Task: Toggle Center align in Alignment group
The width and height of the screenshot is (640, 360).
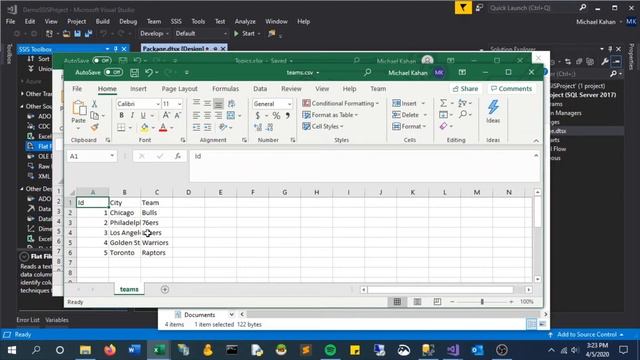Action: (x=207, y=116)
